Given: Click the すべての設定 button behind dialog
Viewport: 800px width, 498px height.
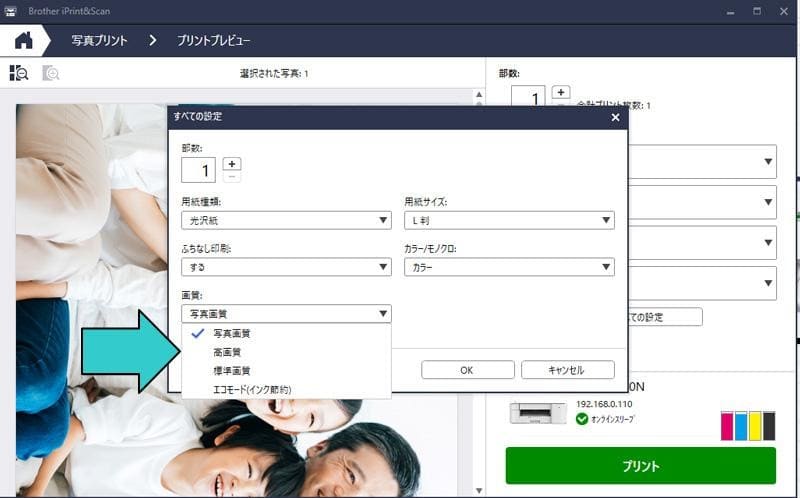Looking at the screenshot, I should (x=665, y=317).
